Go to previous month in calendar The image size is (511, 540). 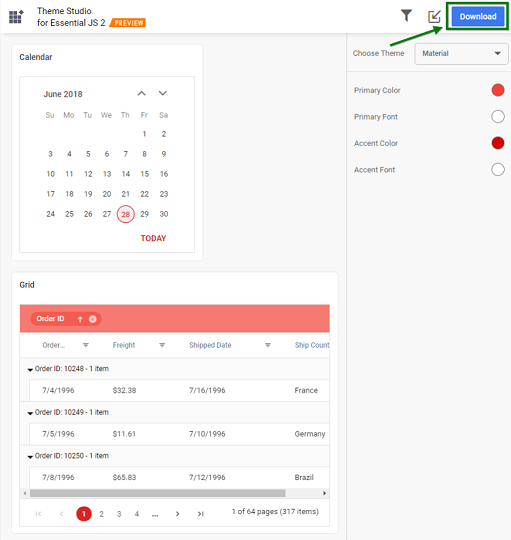tap(142, 93)
